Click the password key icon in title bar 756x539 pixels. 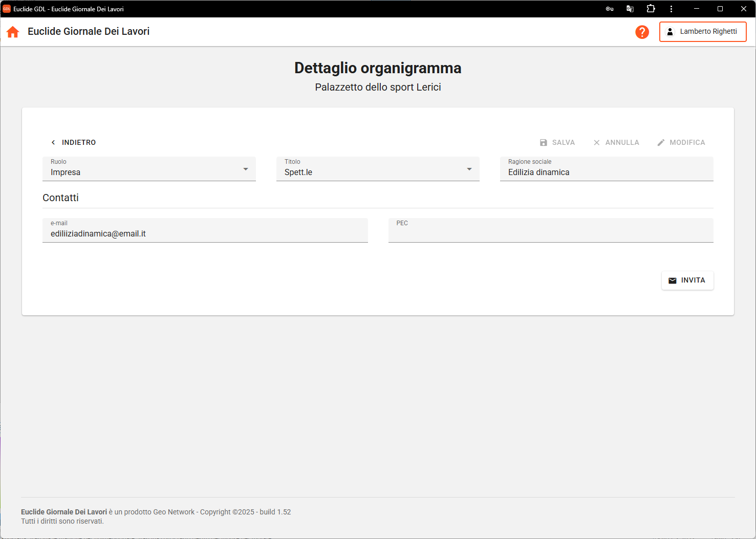point(609,9)
